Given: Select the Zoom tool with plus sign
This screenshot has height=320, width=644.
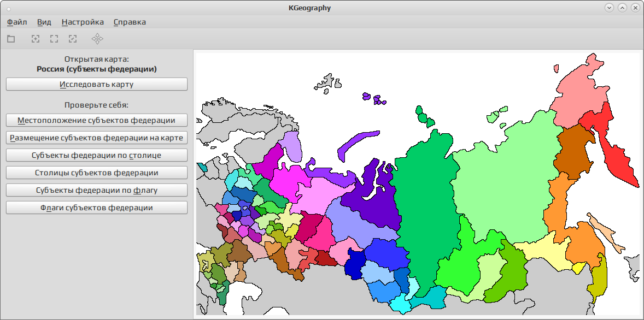Looking at the screenshot, I should click(36, 39).
